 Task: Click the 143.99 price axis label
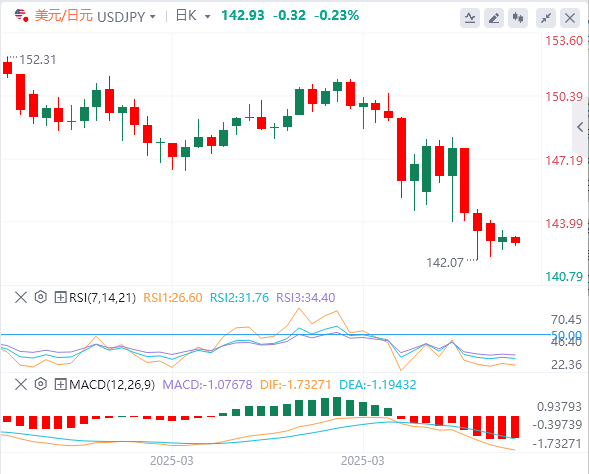click(564, 224)
